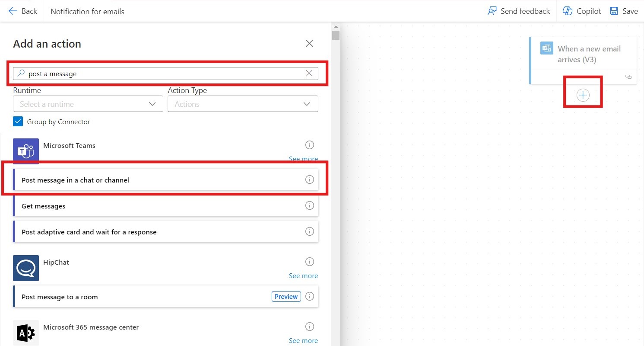Click the Microsoft 365 message center name
The height and width of the screenshot is (346, 644).
tap(91, 327)
